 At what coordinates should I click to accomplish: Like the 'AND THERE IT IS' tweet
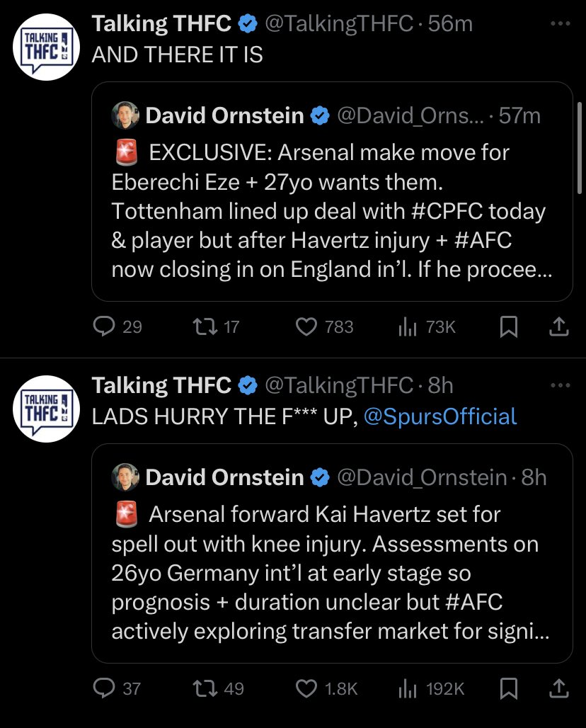[x=306, y=326]
